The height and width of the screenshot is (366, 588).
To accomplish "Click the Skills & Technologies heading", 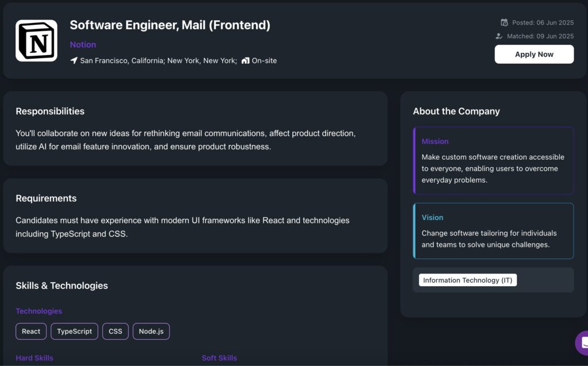I will pos(62,286).
